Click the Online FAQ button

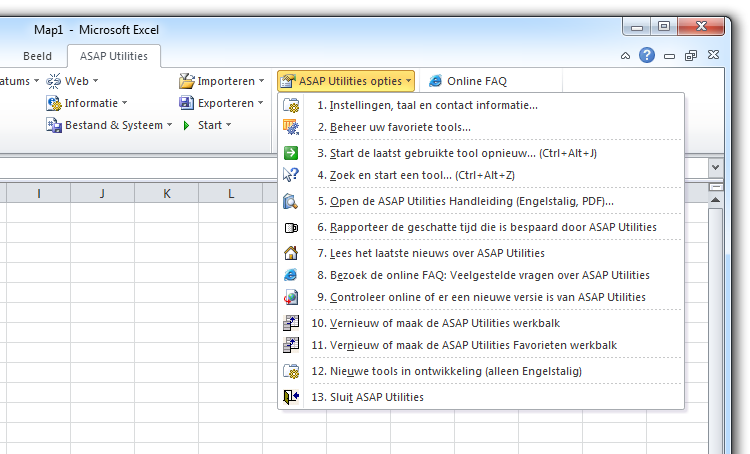pyautogui.click(x=468, y=81)
